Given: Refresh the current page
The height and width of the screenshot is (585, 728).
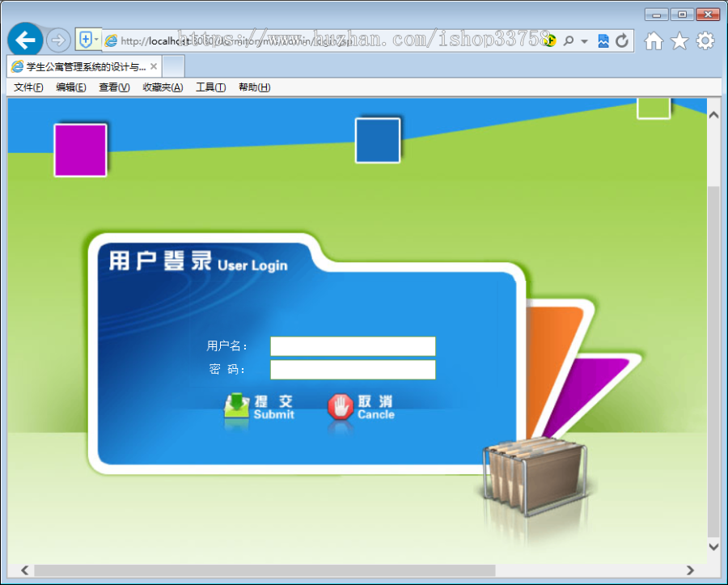Looking at the screenshot, I should [x=621, y=40].
